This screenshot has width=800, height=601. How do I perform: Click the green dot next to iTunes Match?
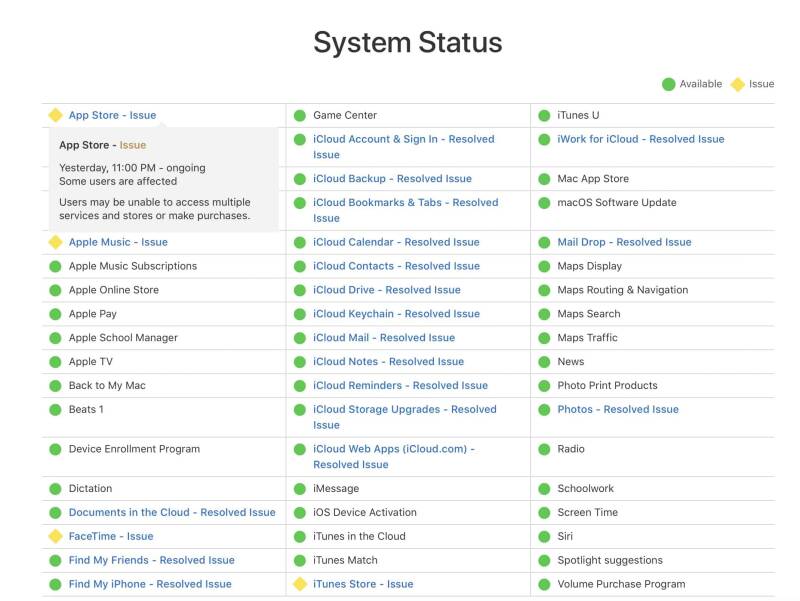tap(300, 561)
